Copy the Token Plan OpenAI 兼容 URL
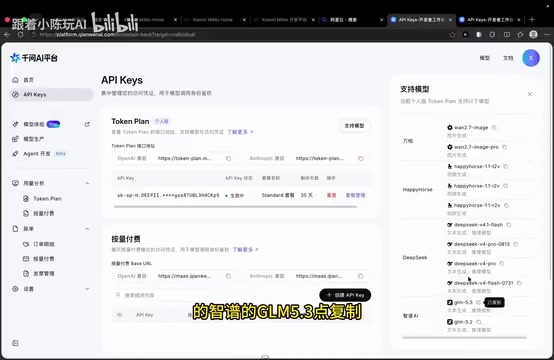This screenshot has width=554, height=360. 229,159
